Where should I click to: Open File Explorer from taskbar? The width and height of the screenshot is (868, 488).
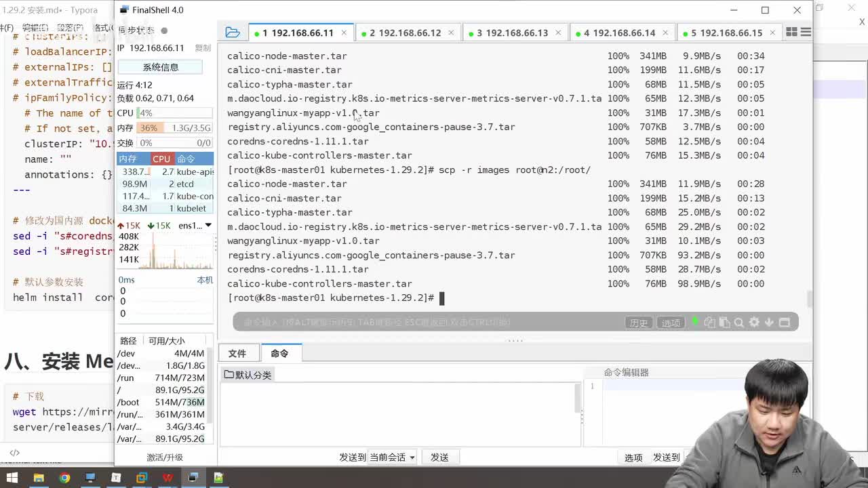pyautogui.click(x=39, y=478)
